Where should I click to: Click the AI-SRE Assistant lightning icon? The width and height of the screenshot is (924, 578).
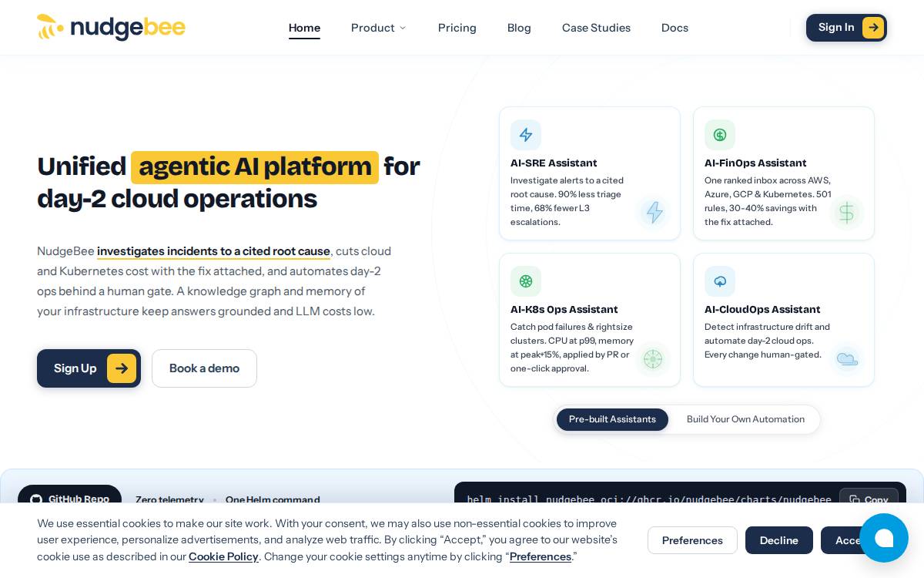(x=526, y=135)
